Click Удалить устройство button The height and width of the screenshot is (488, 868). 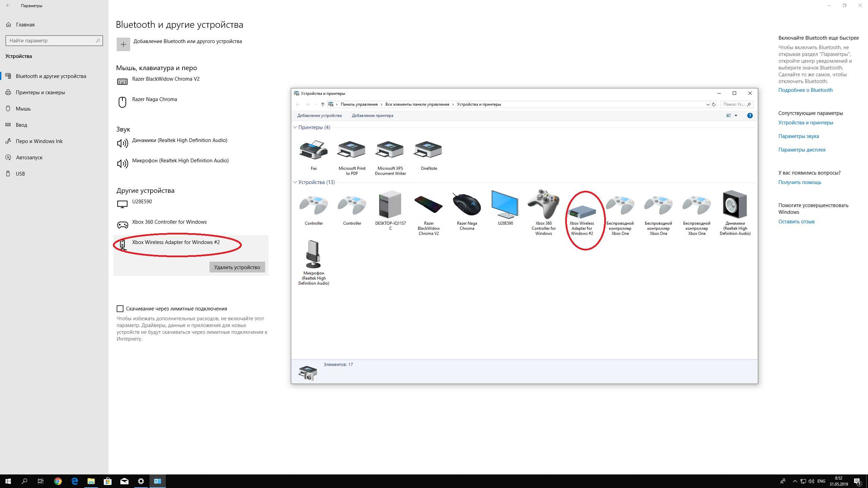(x=237, y=267)
